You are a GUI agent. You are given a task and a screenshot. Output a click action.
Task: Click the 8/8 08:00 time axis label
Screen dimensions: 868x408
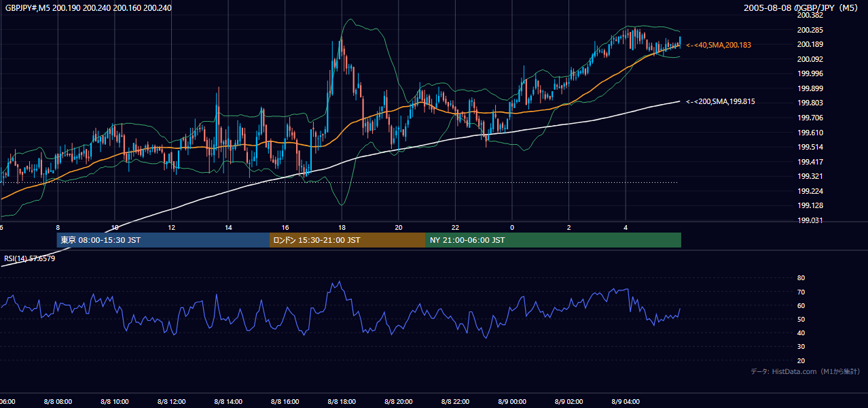tap(58, 402)
